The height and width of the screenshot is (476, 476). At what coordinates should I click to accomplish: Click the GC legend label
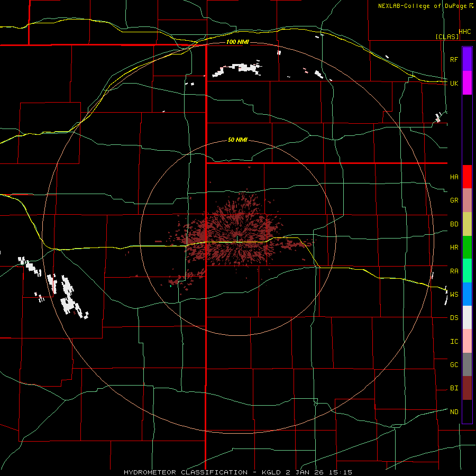[x=454, y=365]
